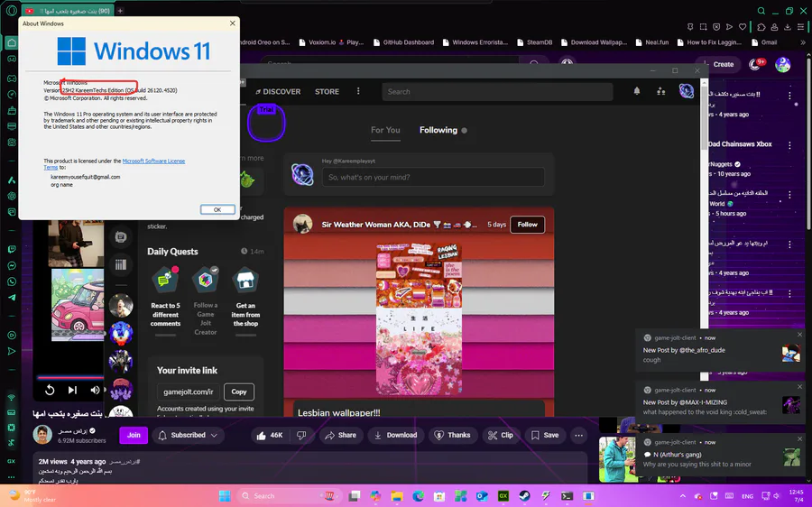Open Opera easy setup sliders icon

coord(800,26)
